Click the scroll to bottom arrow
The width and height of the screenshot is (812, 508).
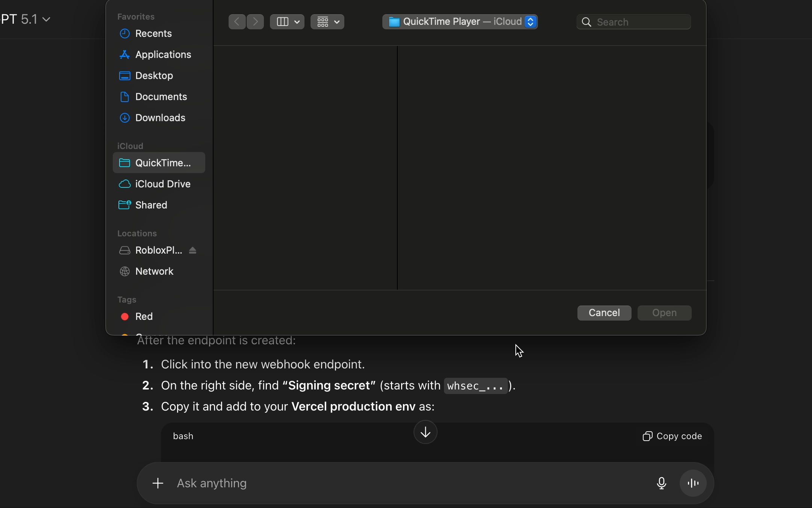tap(425, 432)
